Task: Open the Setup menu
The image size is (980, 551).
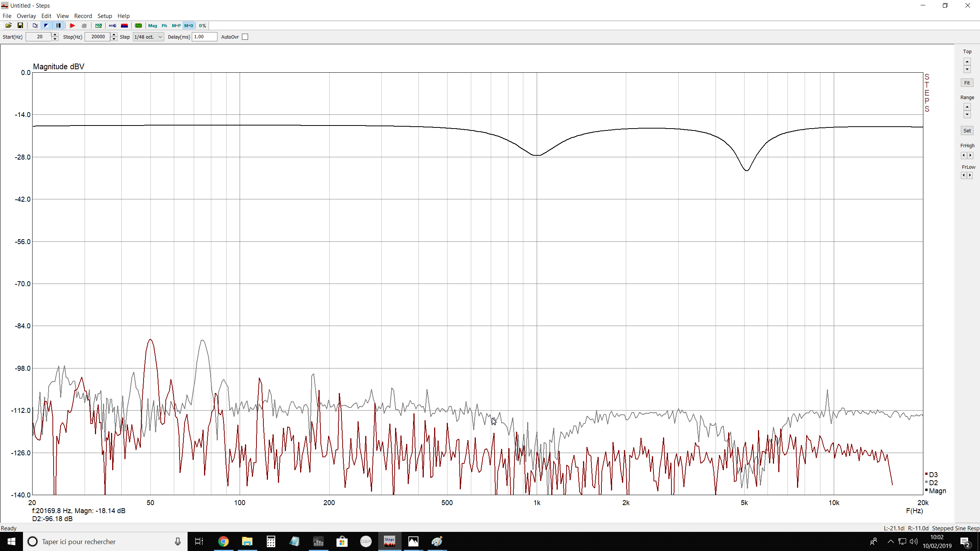Action: (x=105, y=16)
